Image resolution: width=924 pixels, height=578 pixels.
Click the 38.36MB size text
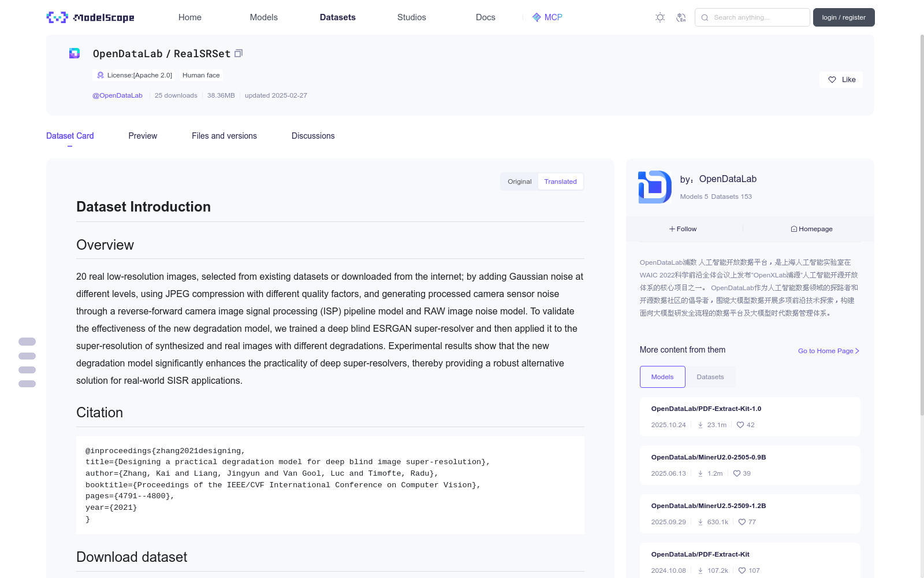(221, 95)
